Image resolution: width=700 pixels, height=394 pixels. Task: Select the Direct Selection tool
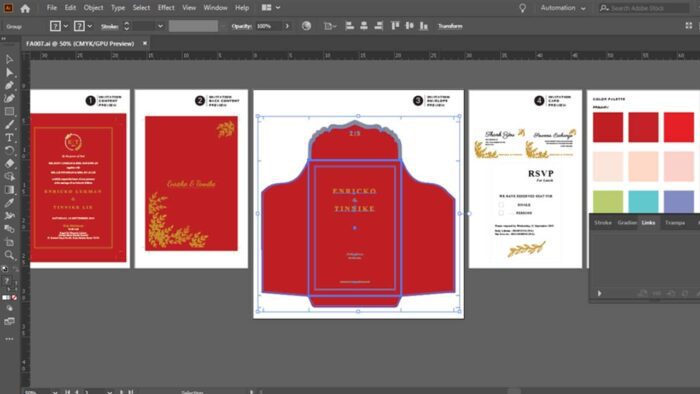tap(9, 72)
